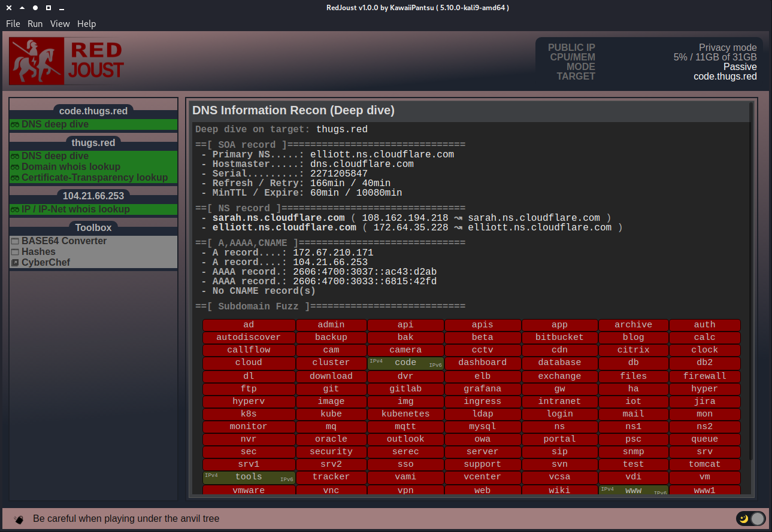Click the glasses icon next to IP / IP-Net whois lookup
Screen dimensions: 772x532
tap(16, 209)
